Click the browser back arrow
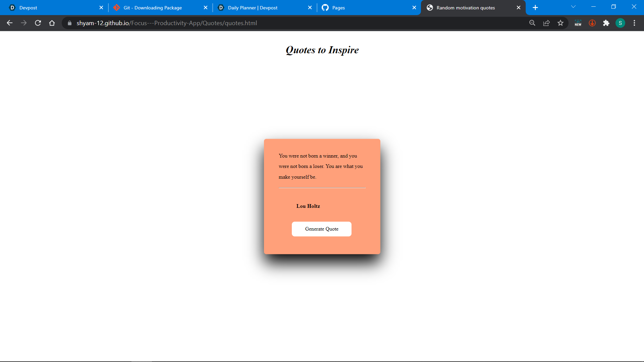 pos(9,23)
